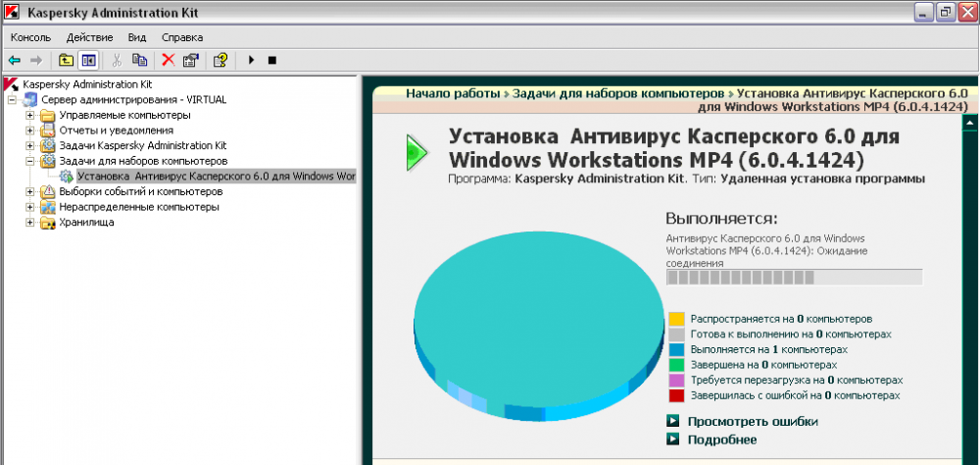Click the arrow icon next to Подробнее
This screenshot has width=980, height=465.
coord(673,439)
